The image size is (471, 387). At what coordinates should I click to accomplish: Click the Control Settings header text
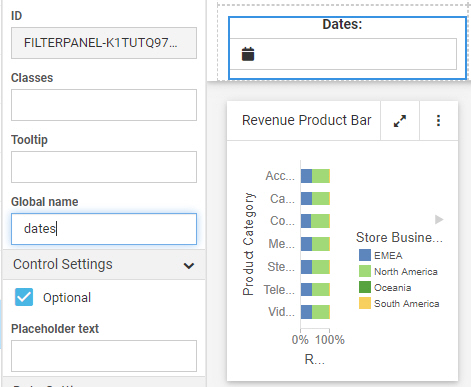[63, 264]
